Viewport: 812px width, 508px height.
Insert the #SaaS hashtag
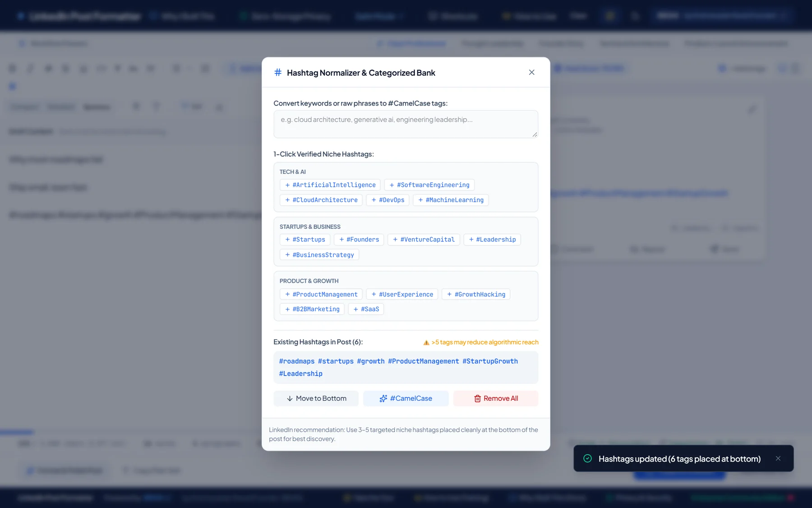366,309
